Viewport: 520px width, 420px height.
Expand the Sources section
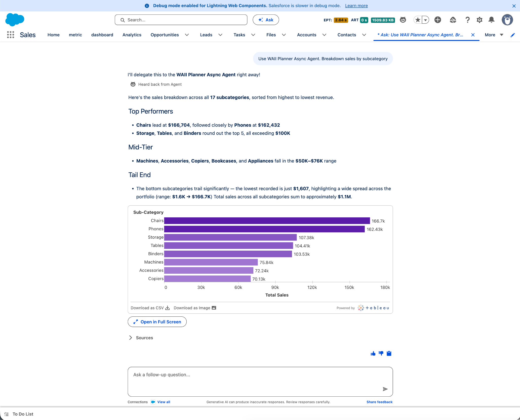point(141,338)
